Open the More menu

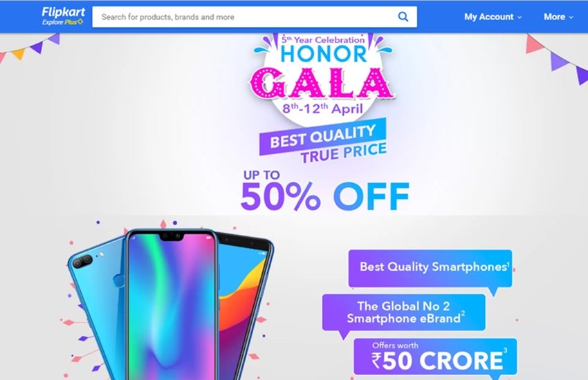click(x=558, y=17)
